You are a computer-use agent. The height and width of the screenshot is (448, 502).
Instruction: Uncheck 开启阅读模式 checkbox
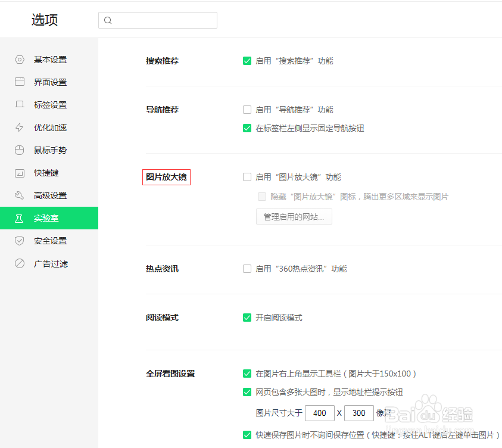247,318
